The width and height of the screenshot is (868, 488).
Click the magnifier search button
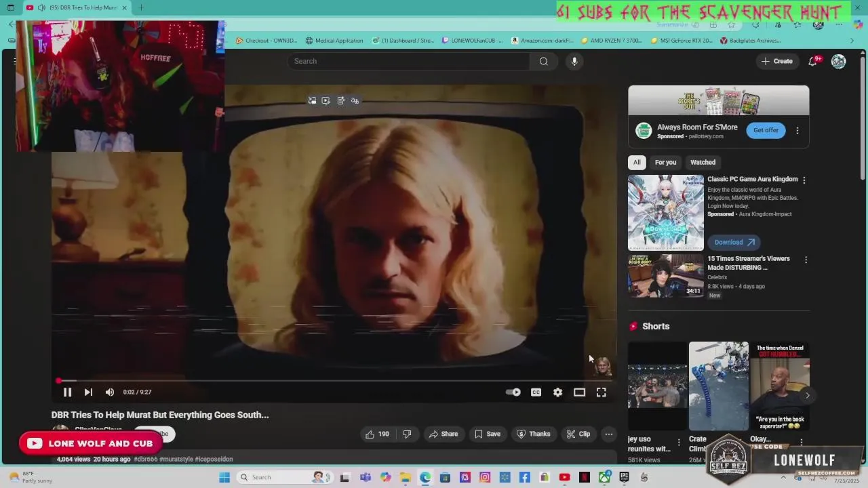point(544,61)
